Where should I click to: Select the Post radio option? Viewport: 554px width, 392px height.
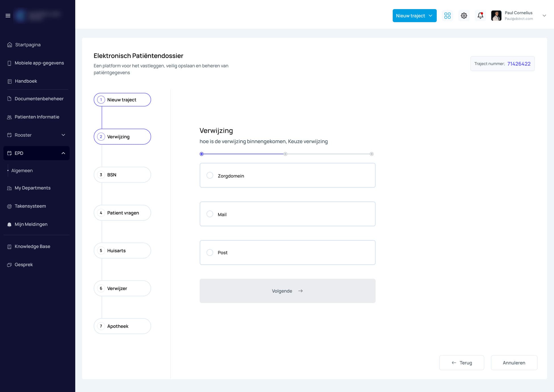tap(210, 253)
